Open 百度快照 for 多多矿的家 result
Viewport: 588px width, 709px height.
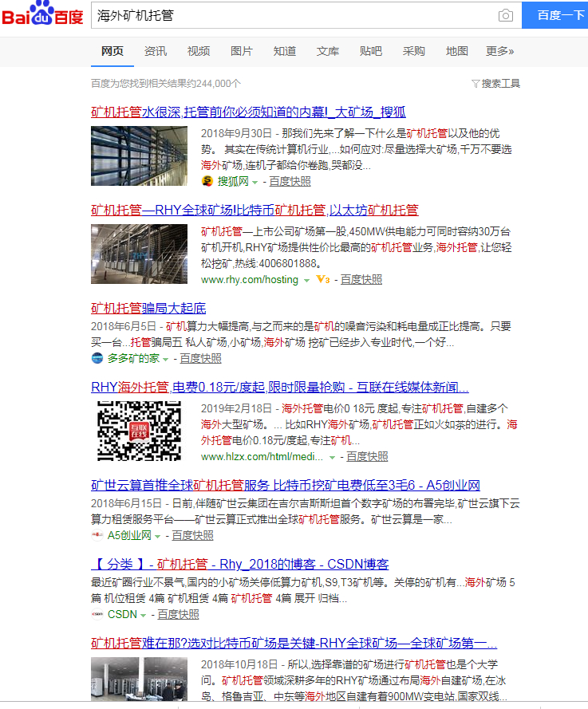pos(201,359)
